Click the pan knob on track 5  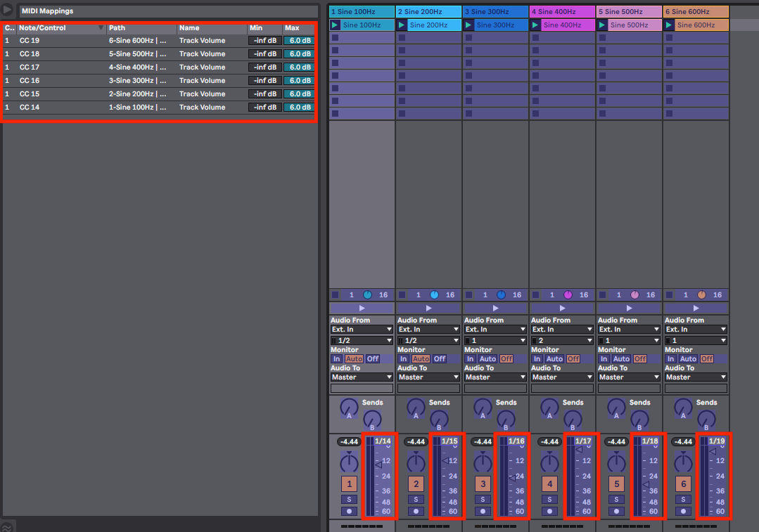[x=616, y=463]
